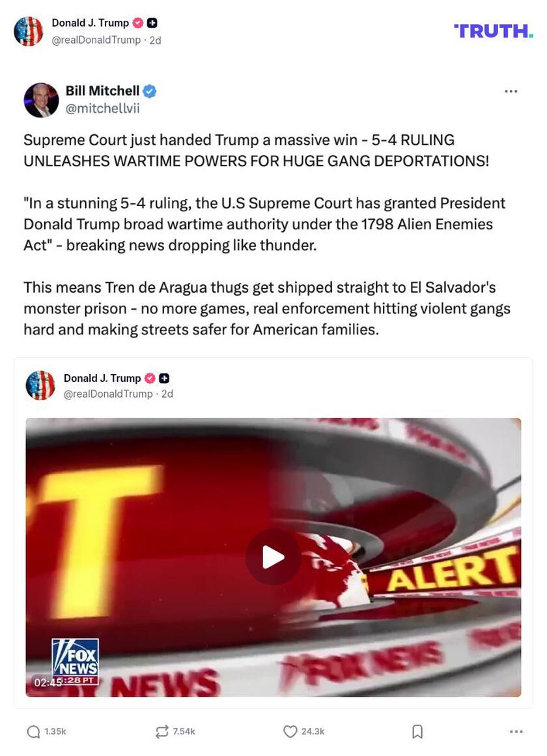Image resolution: width=547 pixels, height=756 pixels.
Task: Click the reply comment icon
Action: (x=33, y=731)
